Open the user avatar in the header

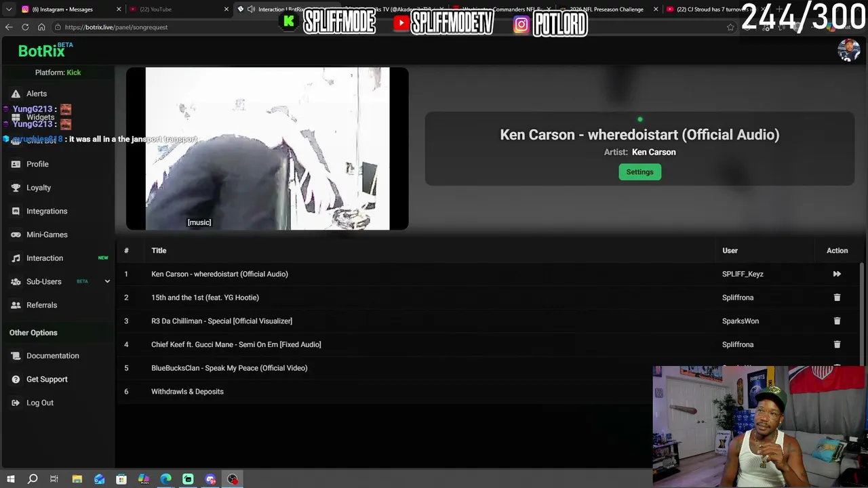pyautogui.click(x=849, y=50)
